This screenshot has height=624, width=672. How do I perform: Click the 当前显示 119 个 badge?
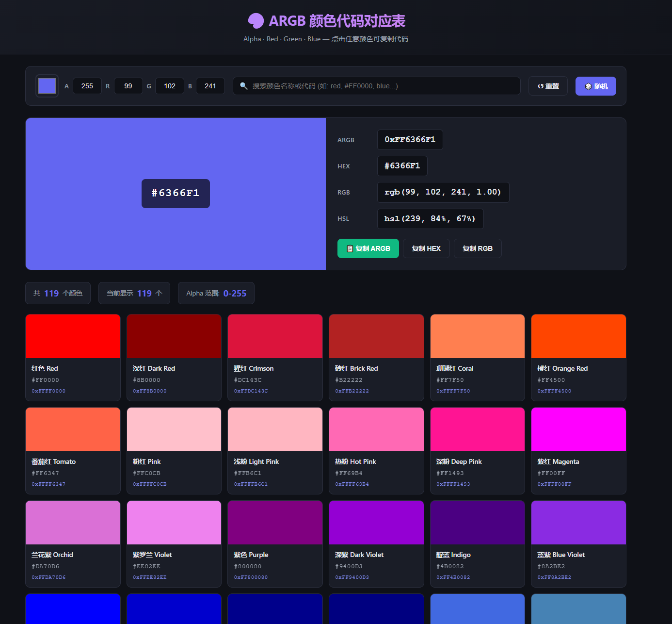click(134, 293)
